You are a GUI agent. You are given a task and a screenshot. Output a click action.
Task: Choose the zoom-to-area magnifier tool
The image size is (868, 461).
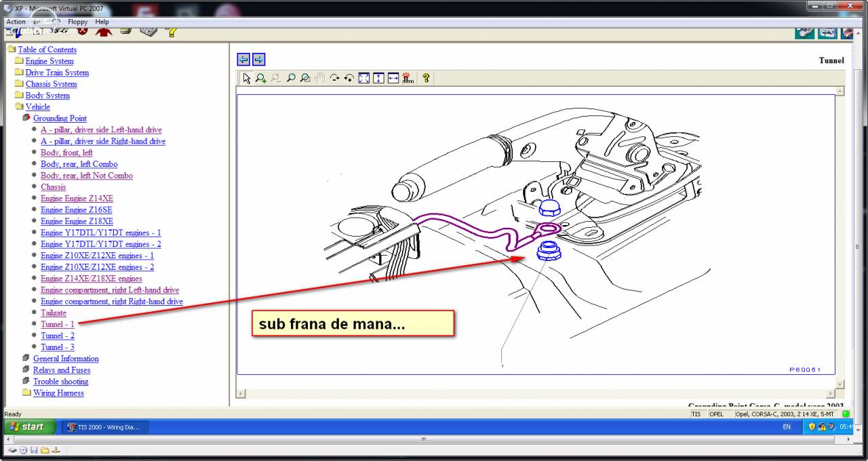305,78
